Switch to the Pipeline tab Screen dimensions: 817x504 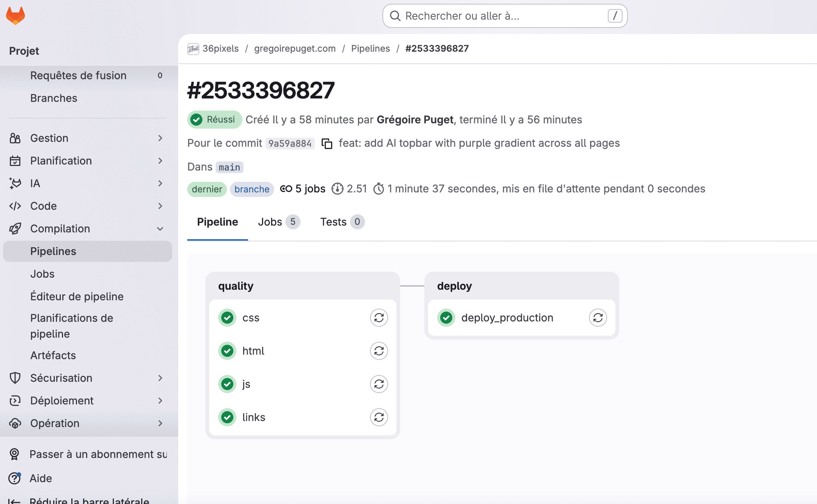[217, 222]
